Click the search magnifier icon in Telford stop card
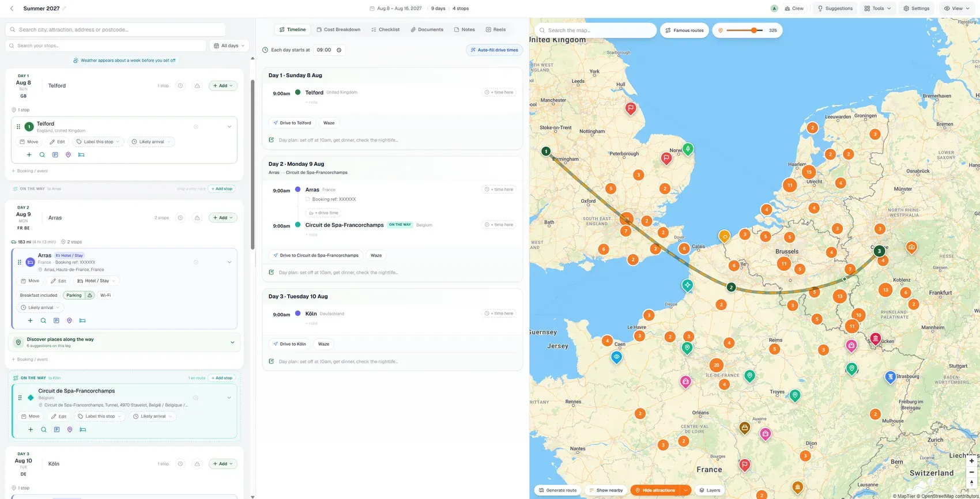Viewport: 980px width, 499px height. click(42, 154)
